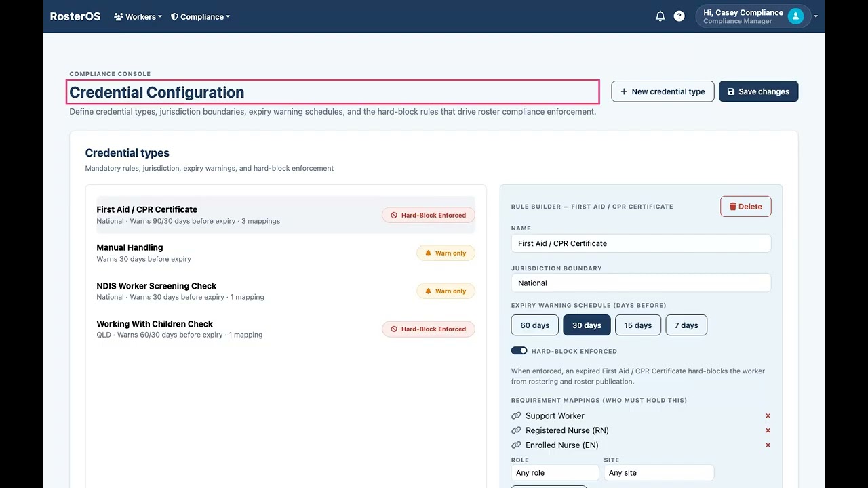This screenshot has height=488, width=868.
Task: Click the user avatar icon
Action: (795, 16)
